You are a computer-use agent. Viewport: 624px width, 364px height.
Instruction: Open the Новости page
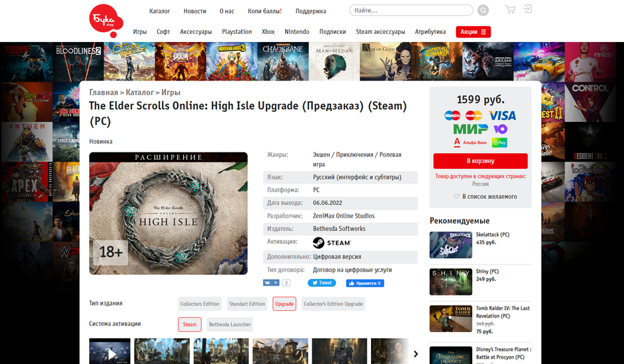(194, 11)
